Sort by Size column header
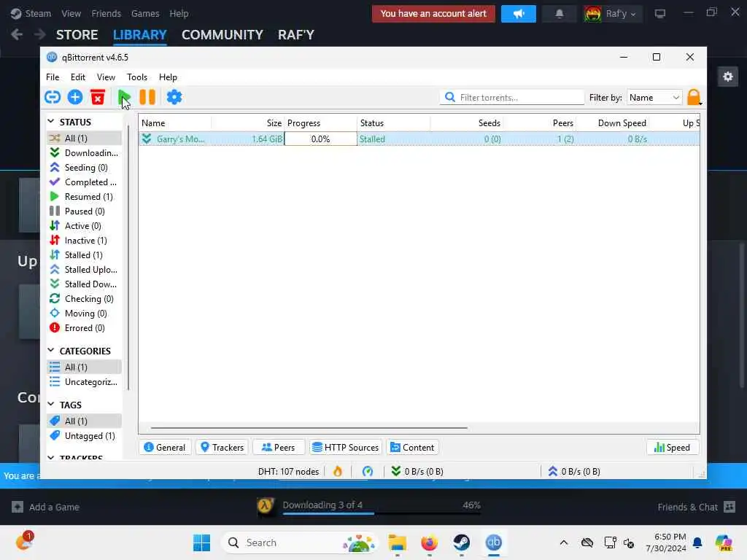This screenshot has height=560, width=747. click(248, 122)
